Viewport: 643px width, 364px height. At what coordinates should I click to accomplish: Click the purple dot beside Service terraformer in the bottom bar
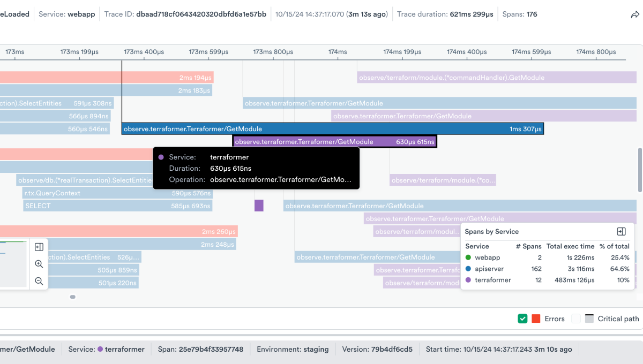[x=100, y=349]
